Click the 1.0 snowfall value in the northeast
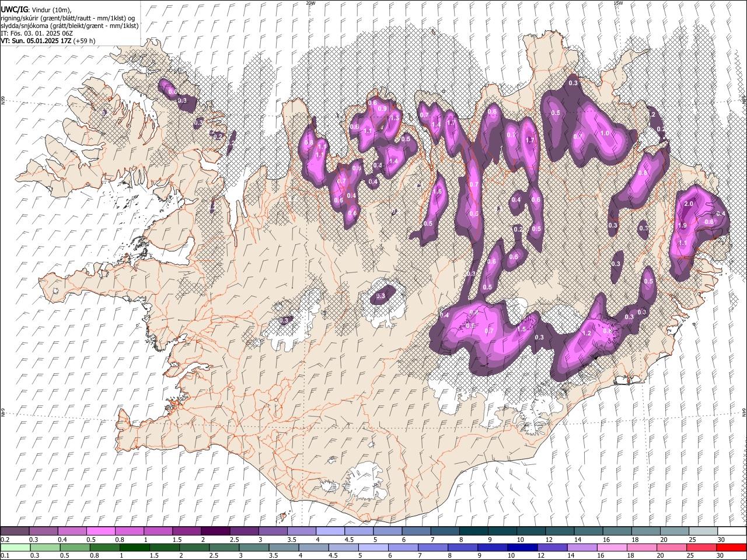747x560 pixels. (x=605, y=134)
